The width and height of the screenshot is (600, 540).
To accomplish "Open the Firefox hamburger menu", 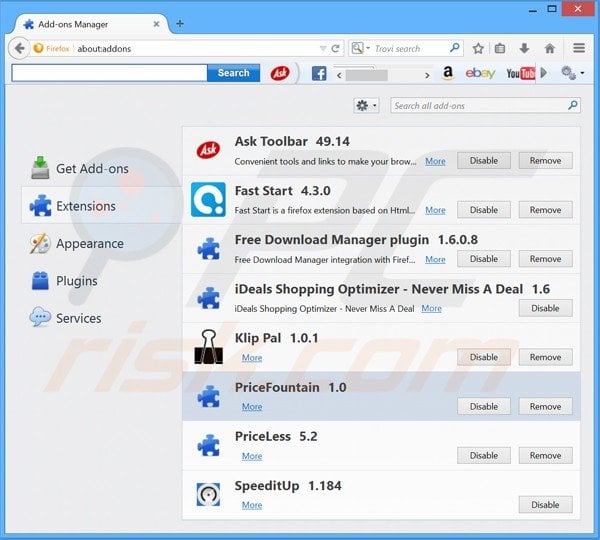I will (x=579, y=48).
